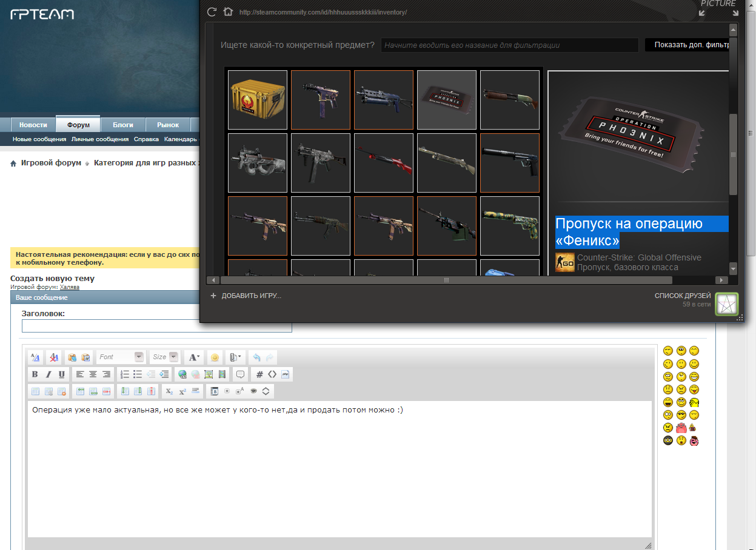Screen dimensions: 756x550
Task: Focus the inventory item filter field
Action: [509, 45]
